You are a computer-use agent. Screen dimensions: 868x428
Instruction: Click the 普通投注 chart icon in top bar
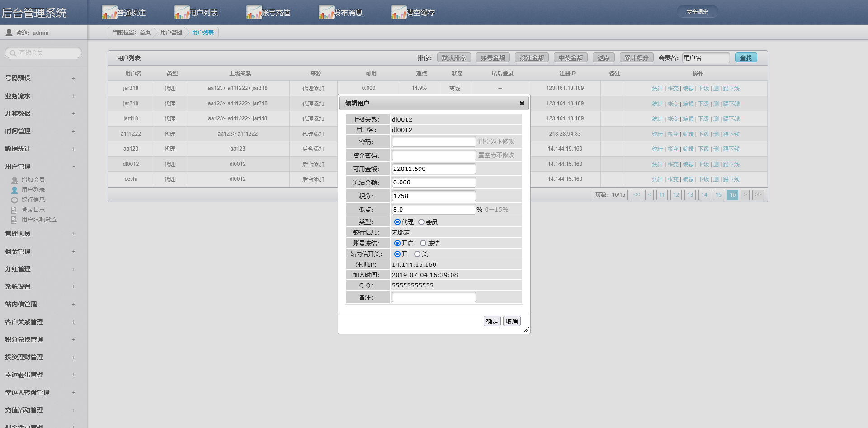(109, 12)
